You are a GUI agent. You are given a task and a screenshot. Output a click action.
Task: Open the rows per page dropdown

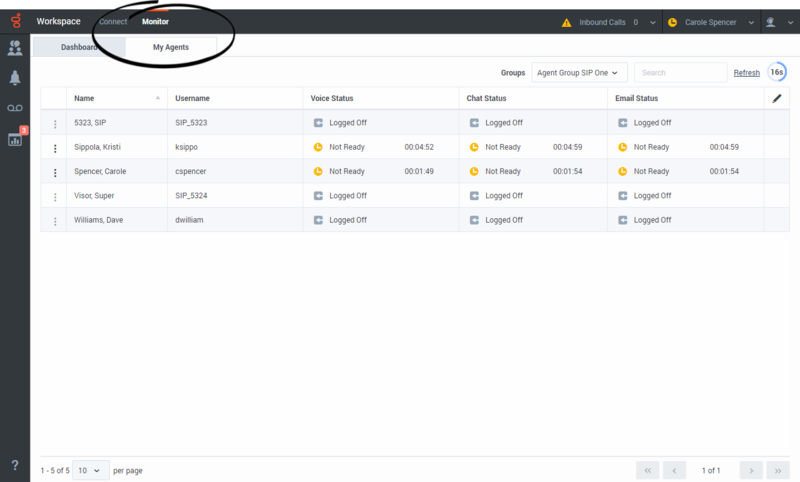pos(91,470)
